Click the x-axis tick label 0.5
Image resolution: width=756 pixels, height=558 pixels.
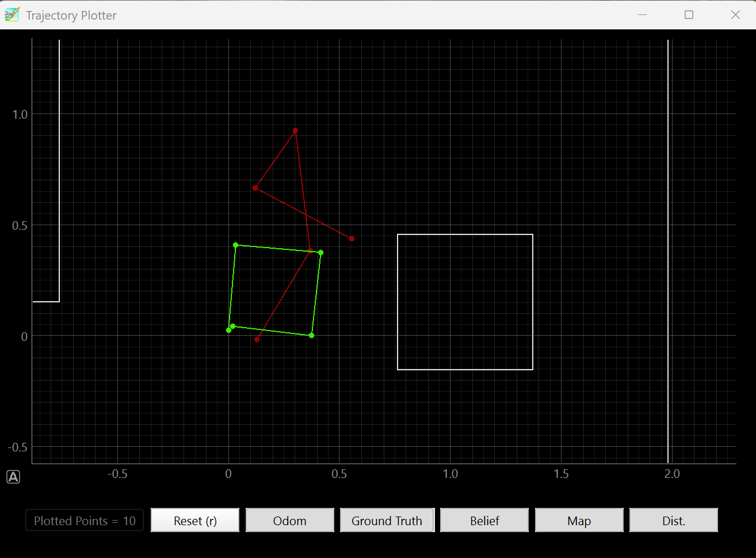(339, 474)
